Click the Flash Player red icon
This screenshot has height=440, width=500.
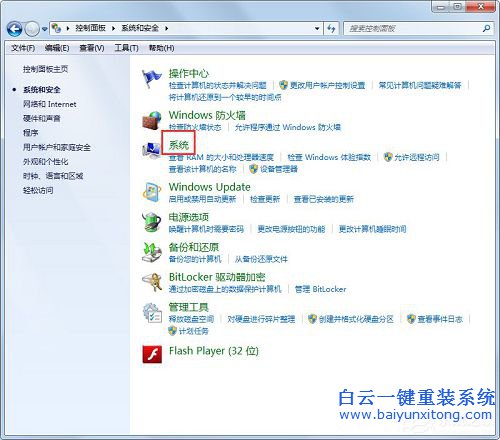(152, 354)
